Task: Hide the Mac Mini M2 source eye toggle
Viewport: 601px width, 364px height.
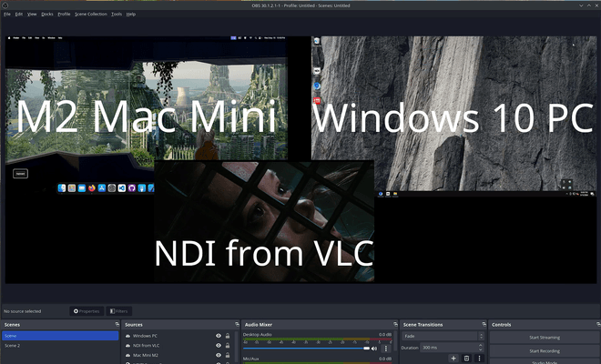Action: click(219, 355)
